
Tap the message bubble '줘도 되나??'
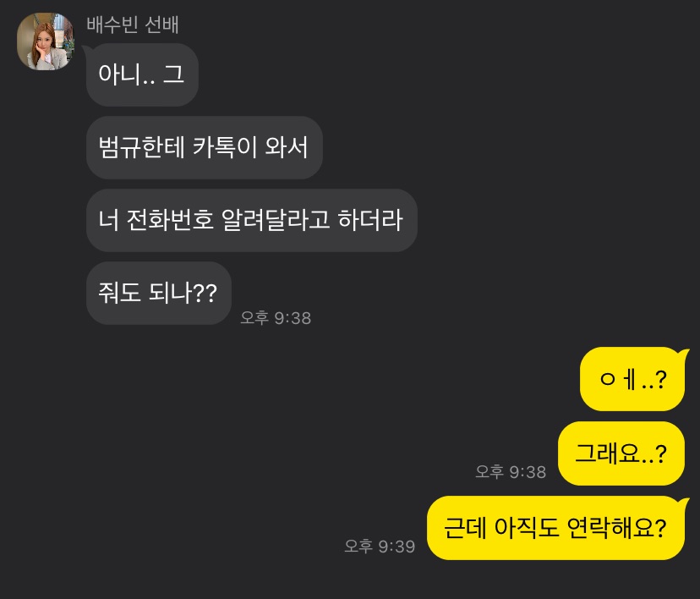tap(158, 293)
